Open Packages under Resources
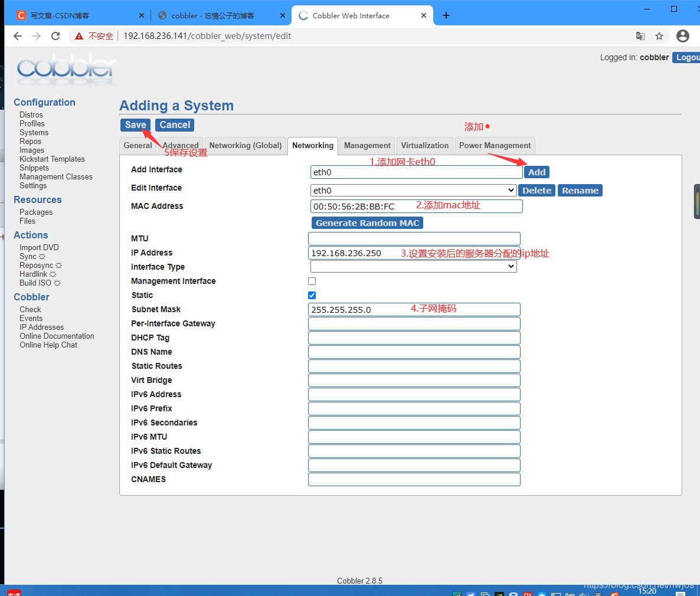This screenshot has height=596, width=700. [x=36, y=212]
